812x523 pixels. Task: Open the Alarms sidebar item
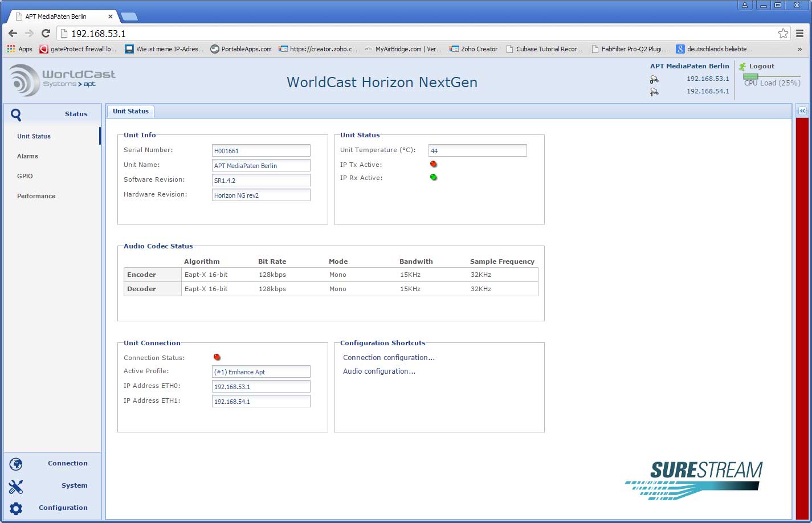point(27,156)
